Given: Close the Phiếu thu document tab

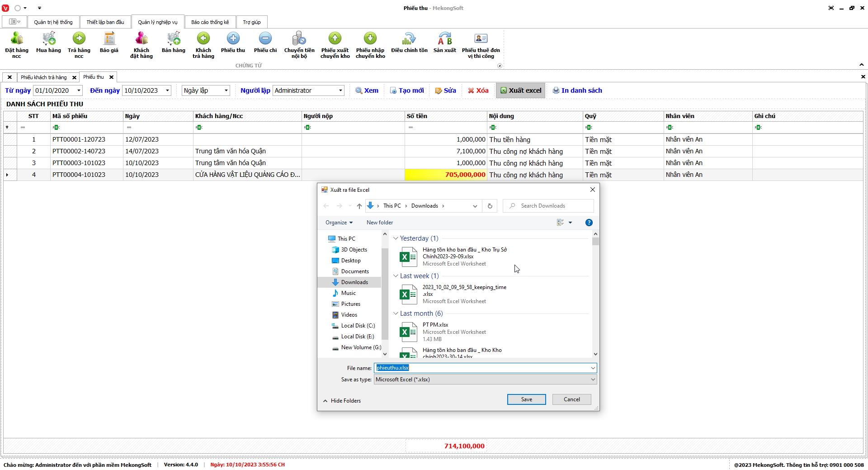Looking at the screenshot, I should (x=111, y=77).
